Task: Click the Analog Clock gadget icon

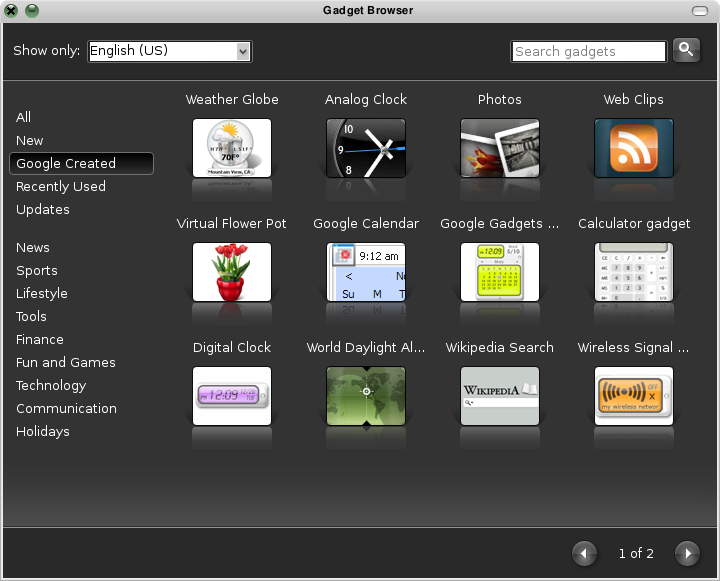Action: [366, 148]
